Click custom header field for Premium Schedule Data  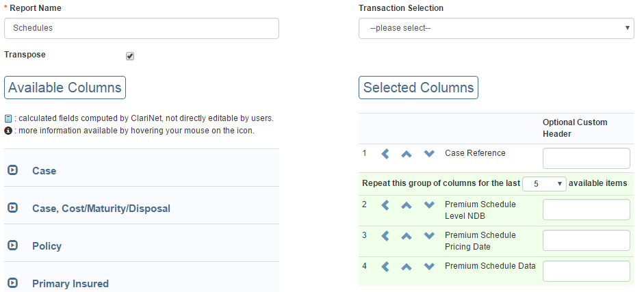click(x=586, y=271)
